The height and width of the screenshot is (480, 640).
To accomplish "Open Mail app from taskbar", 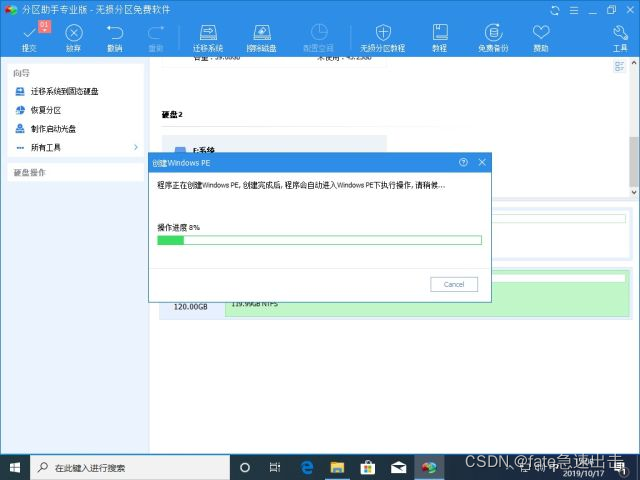I will (x=398, y=467).
